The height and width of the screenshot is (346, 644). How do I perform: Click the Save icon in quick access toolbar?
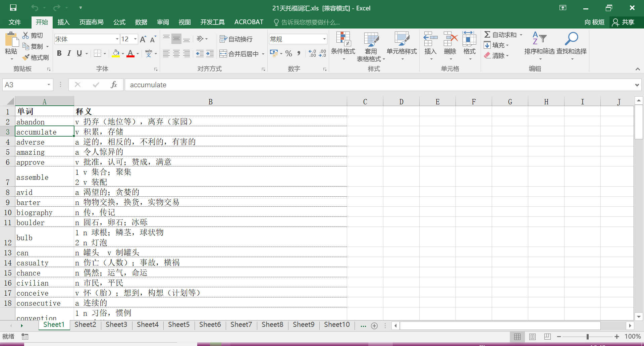pos(13,7)
